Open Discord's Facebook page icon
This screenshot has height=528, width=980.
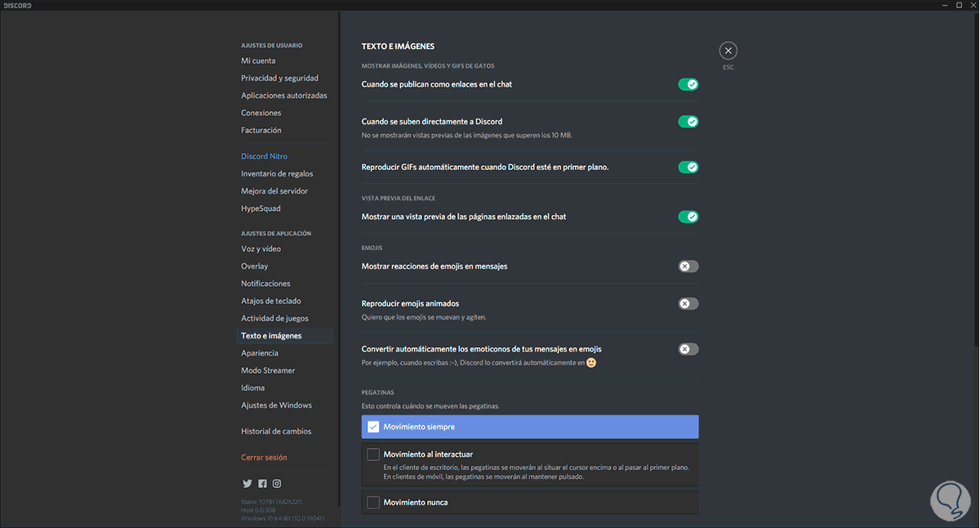click(262, 484)
